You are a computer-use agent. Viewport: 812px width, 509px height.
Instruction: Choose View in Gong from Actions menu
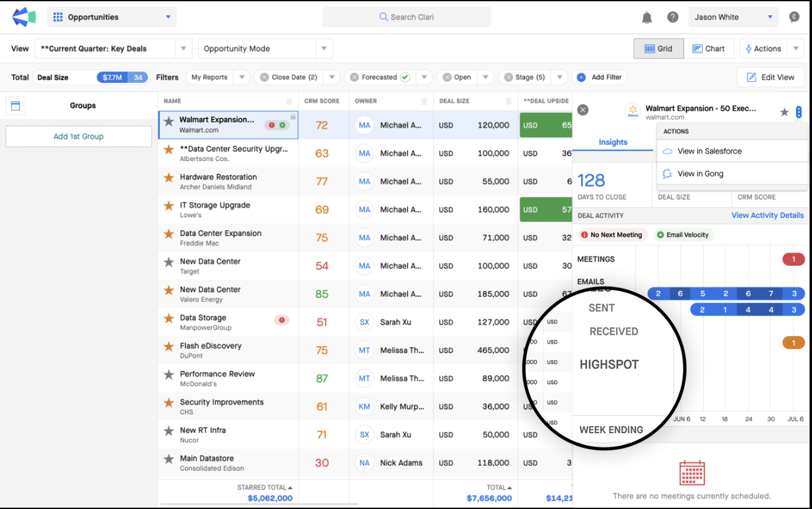coord(732,173)
